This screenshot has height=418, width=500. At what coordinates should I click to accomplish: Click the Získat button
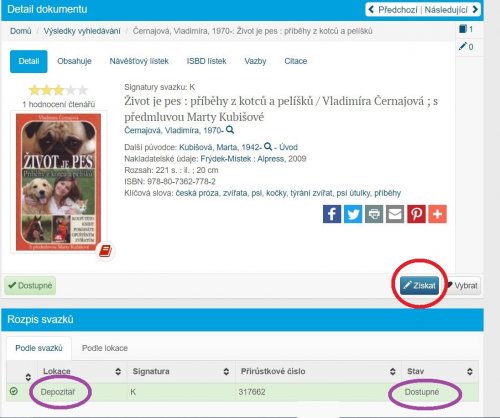click(x=420, y=286)
